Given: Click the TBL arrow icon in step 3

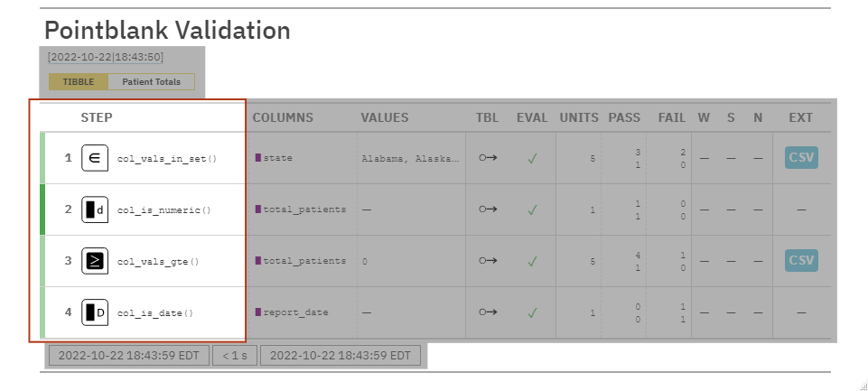Looking at the screenshot, I should click(x=488, y=261).
